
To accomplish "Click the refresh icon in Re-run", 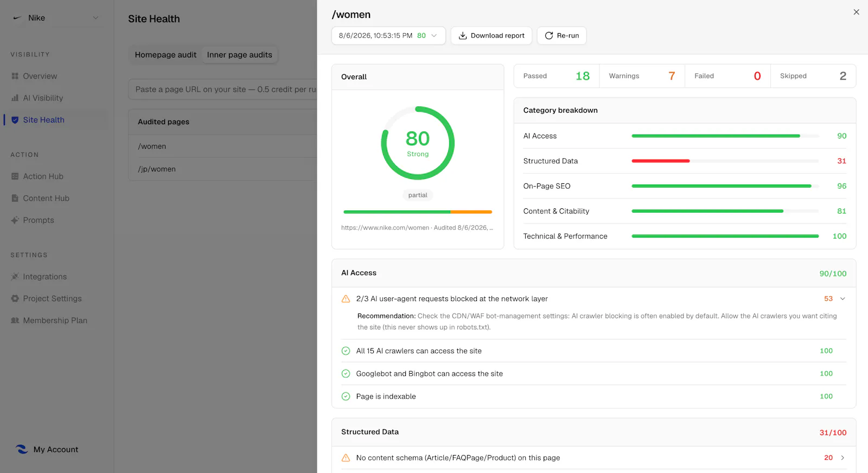I will click(x=549, y=36).
